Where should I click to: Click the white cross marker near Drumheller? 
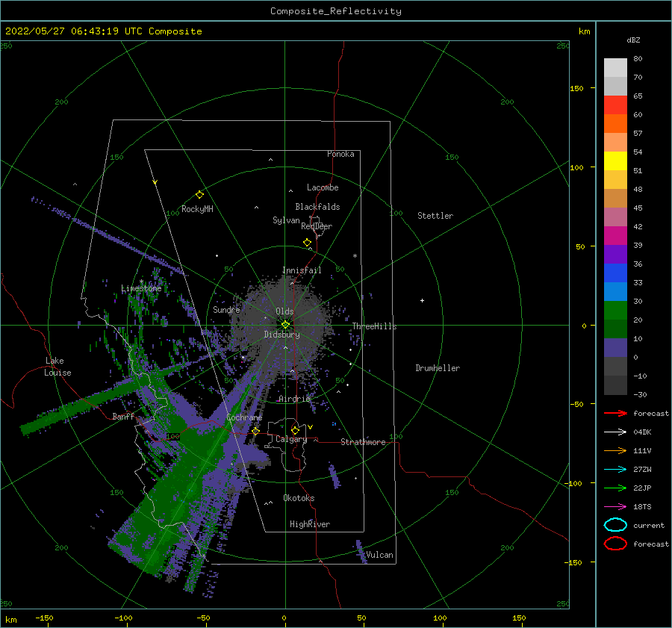coord(422,300)
